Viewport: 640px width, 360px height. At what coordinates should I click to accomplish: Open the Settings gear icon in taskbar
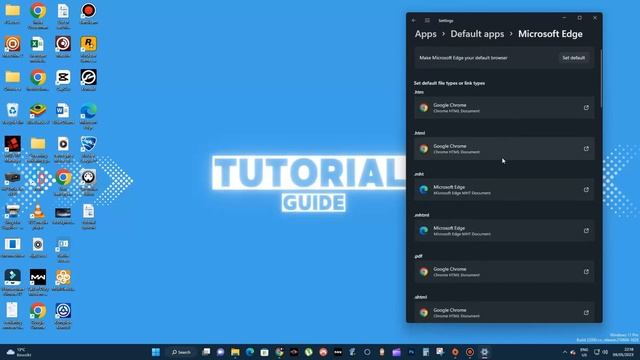point(484,352)
